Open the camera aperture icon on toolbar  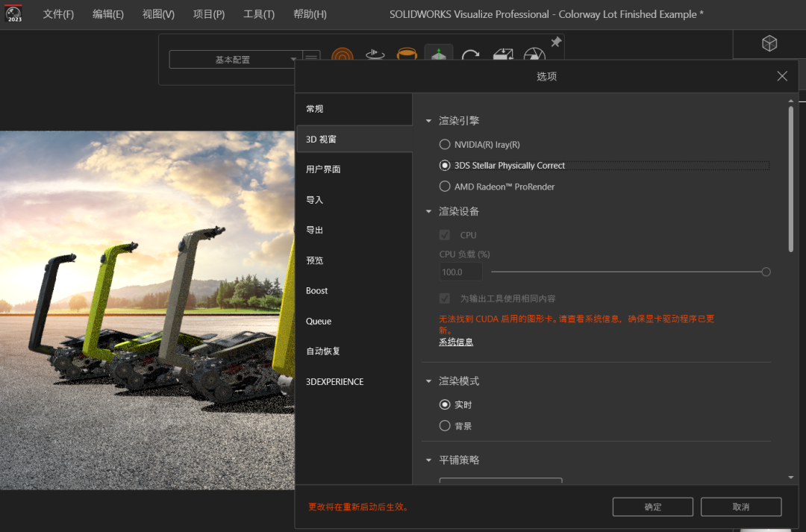tap(534, 54)
